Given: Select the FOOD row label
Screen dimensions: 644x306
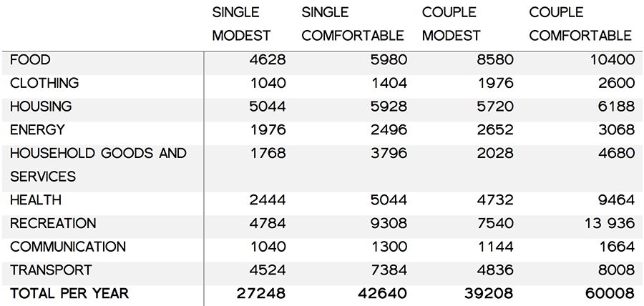Looking at the screenshot, I should click(30, 60).
